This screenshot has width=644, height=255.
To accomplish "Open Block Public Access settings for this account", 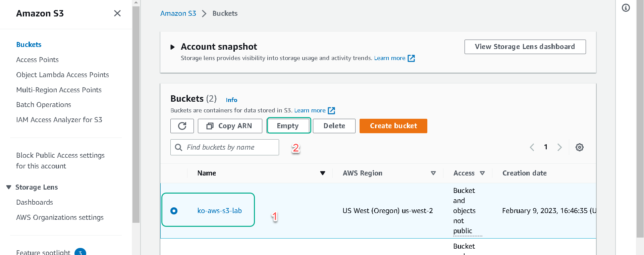I will coord(60,161).
